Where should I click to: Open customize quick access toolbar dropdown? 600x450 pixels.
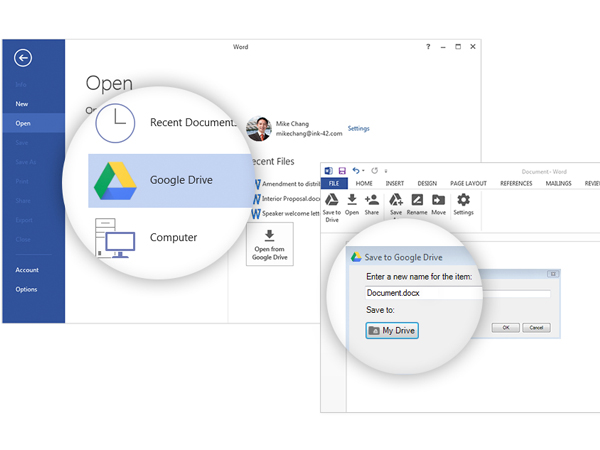(x=386, y=171)
